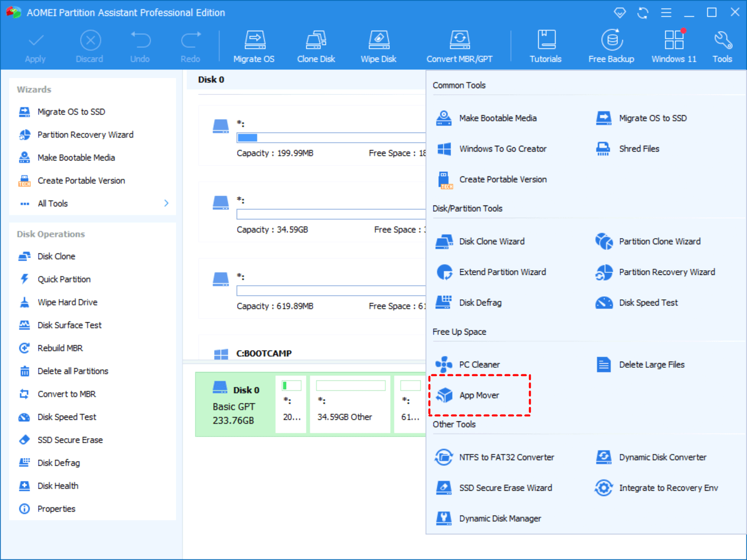Choose PC Cleaner in Free Up Space
This screenshot has height=560, width=747.
[x=479, y=365]
